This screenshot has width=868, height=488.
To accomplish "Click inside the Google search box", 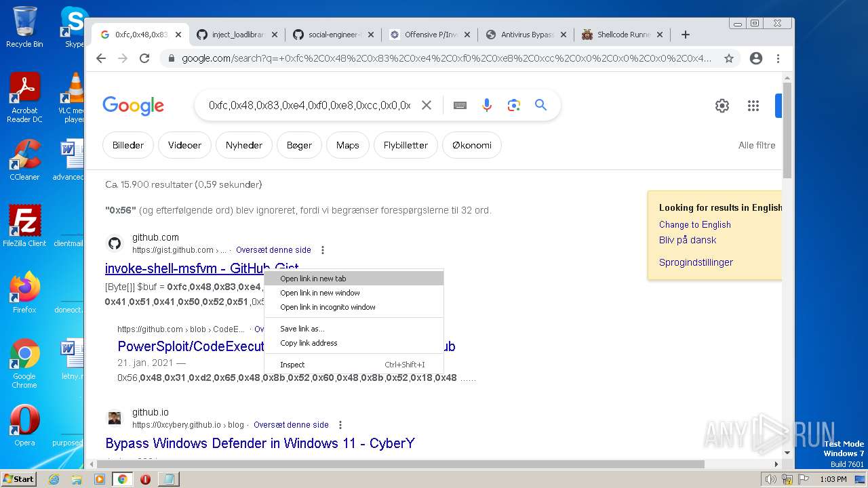I will coord(309,105).
